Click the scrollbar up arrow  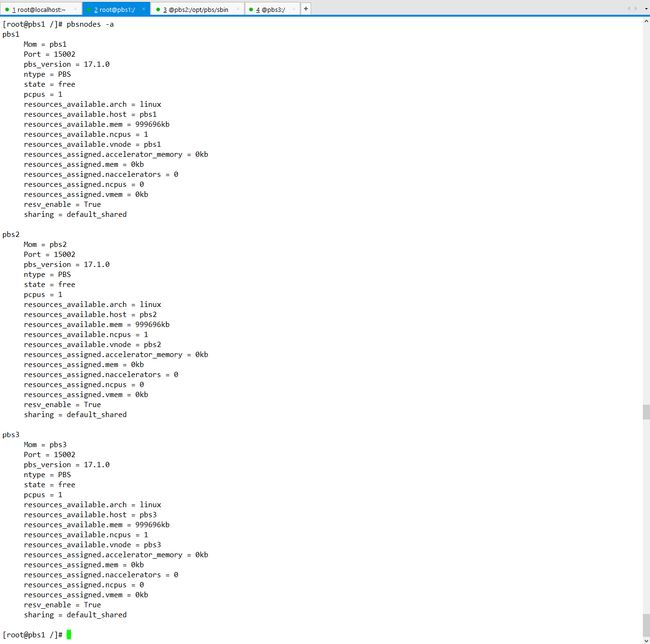(x=646, y=21)
